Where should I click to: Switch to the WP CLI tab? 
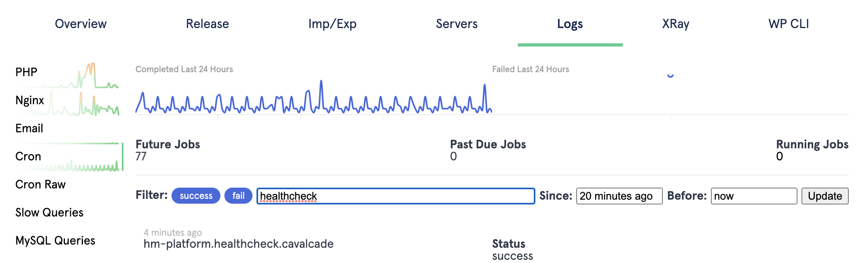coord(788,24)
